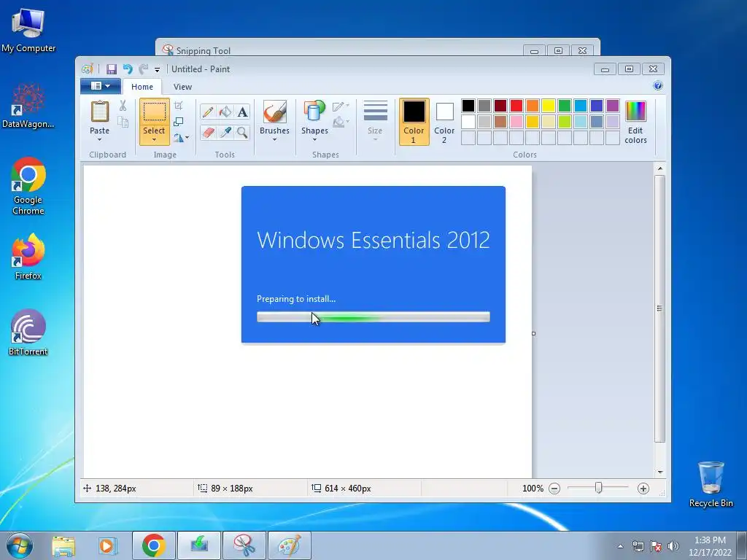This screenshot has width=747, height=560.
Task: Open Google Chrome from the taskbar
Action: click(x=153, y=545)
